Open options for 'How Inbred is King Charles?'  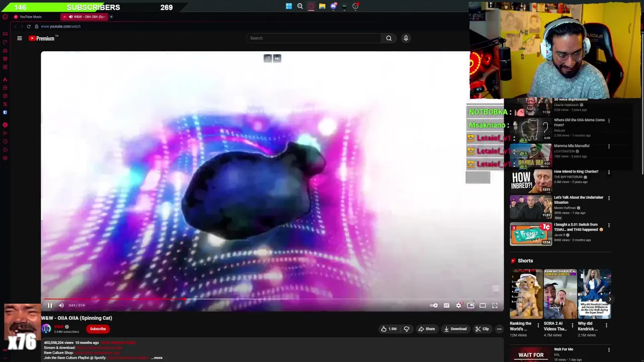click(609, 172)
